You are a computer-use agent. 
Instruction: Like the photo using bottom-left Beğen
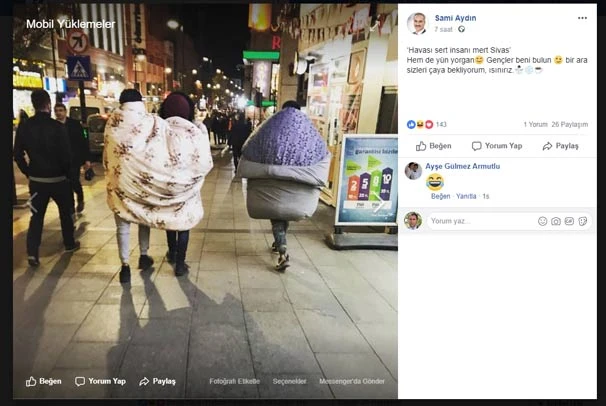click(43, 381)
